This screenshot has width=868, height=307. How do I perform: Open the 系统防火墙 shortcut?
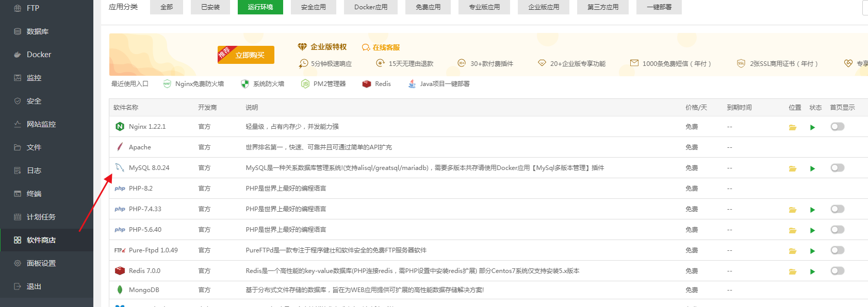263,84
